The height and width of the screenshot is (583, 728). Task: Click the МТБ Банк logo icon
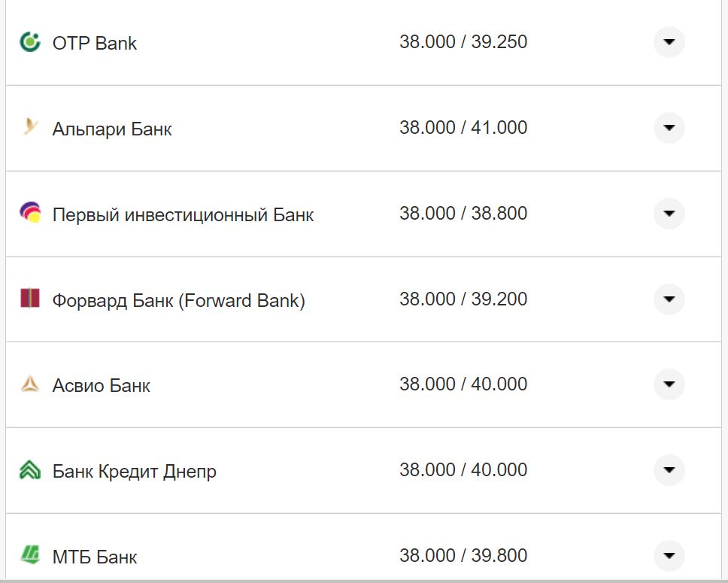[30, 556]
